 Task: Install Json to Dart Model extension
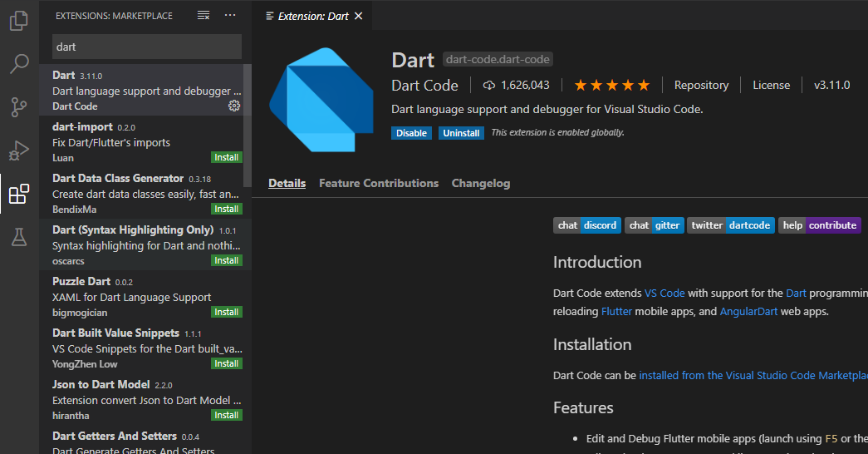(x=227, y=415)
